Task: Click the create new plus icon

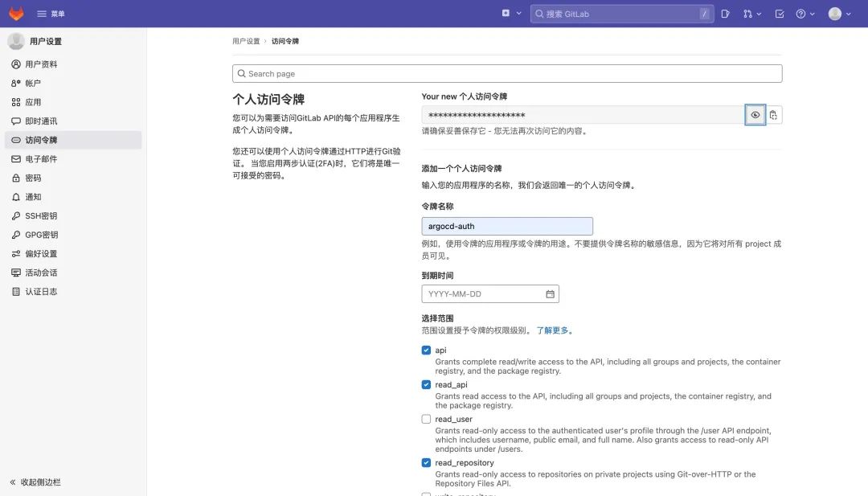Action: (506, 14)
